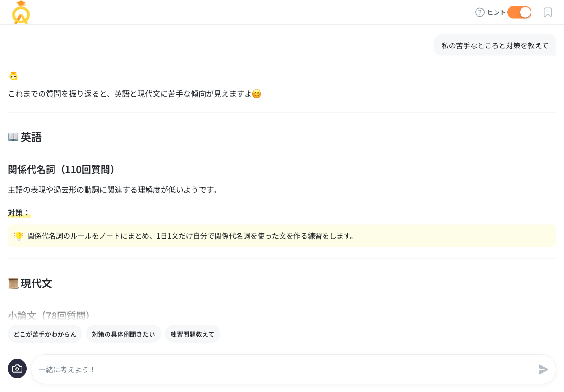Click the book icon next to 英語 heading
The height and width of the screenshot is (392, 564).
(x=13, y=137)
